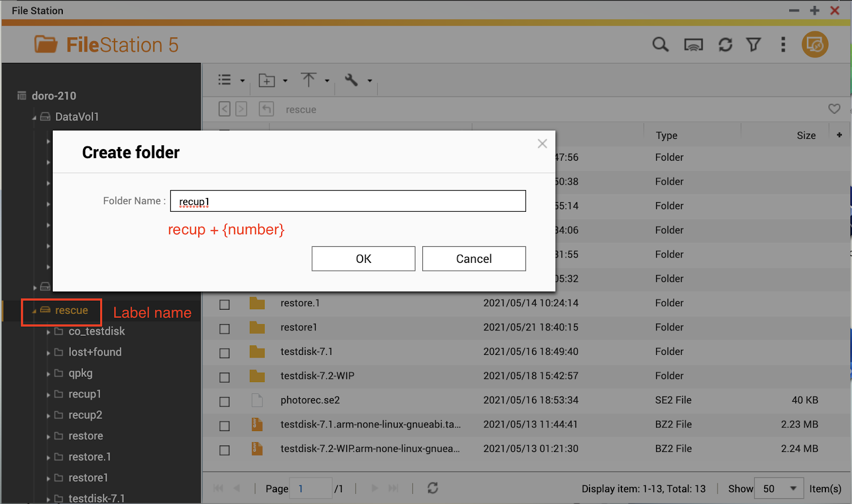This screenshot has height=504, width=852.
Task: Click the go to last page icon
Action: [x=393, y=488]
